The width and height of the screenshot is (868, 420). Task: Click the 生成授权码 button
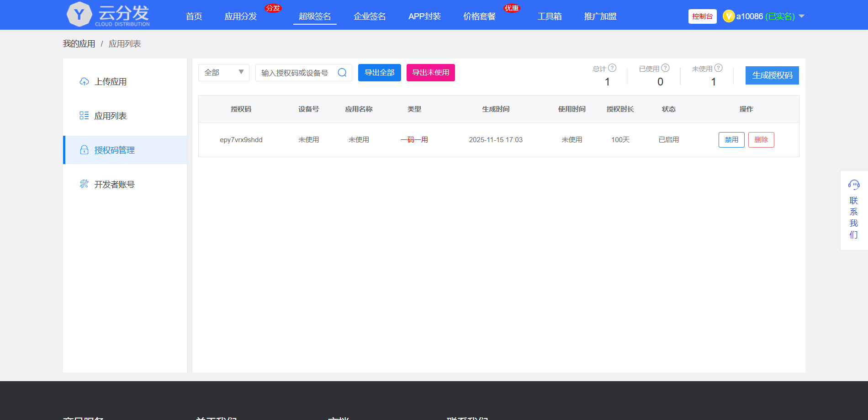click(772, 75)
